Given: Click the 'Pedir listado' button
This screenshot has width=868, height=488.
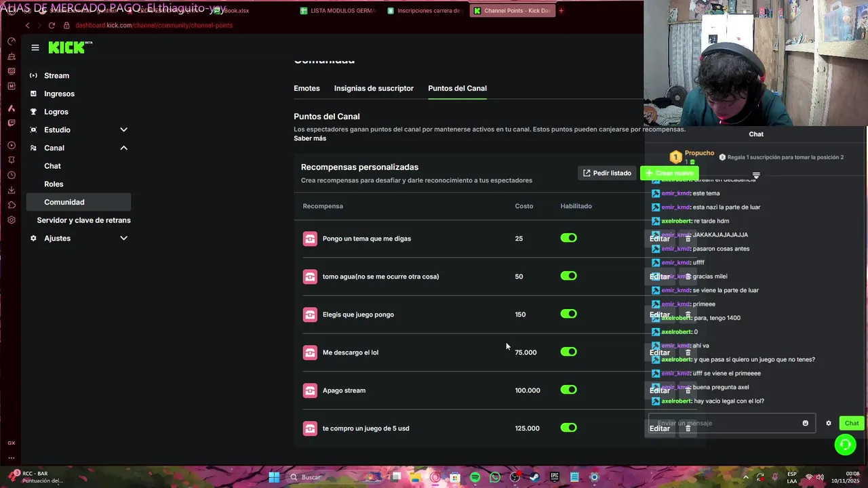Looking at the screenshot, I should [607, 173].
